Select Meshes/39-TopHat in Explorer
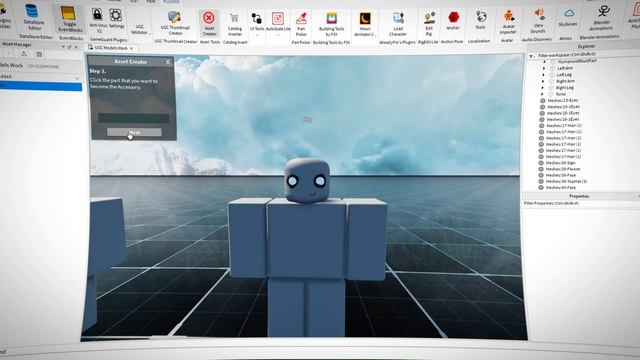This screenshot has height=360, width=640. [x=566, y=181]
